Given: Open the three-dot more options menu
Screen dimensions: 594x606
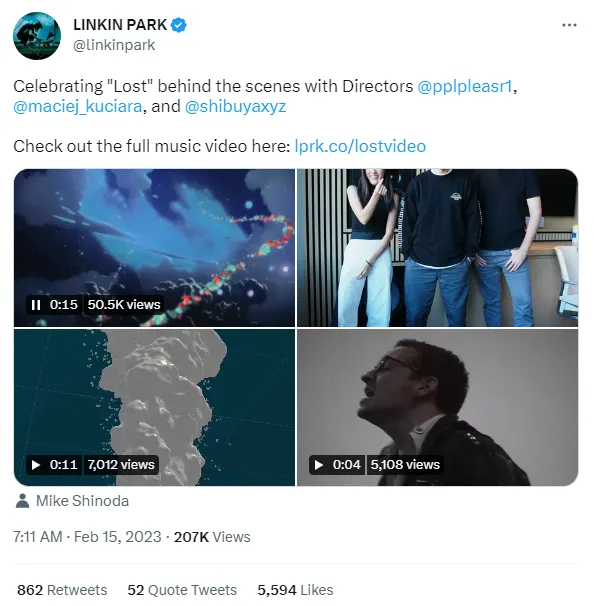Looking at the screenshot, I should (x=569, y=25).
